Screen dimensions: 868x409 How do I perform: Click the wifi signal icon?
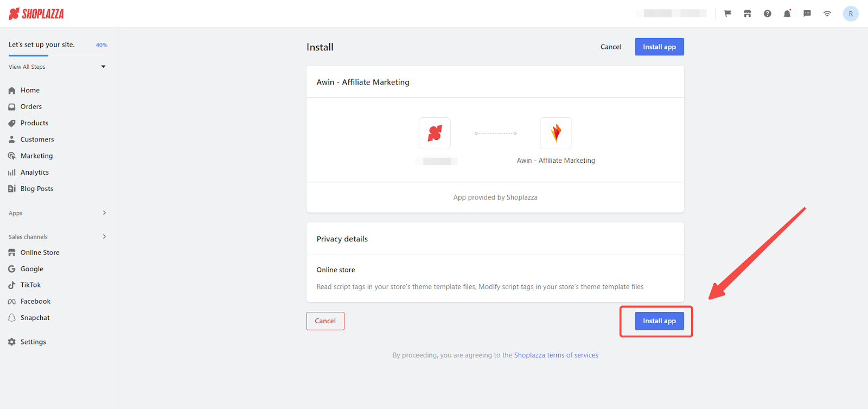click(827, 14)
